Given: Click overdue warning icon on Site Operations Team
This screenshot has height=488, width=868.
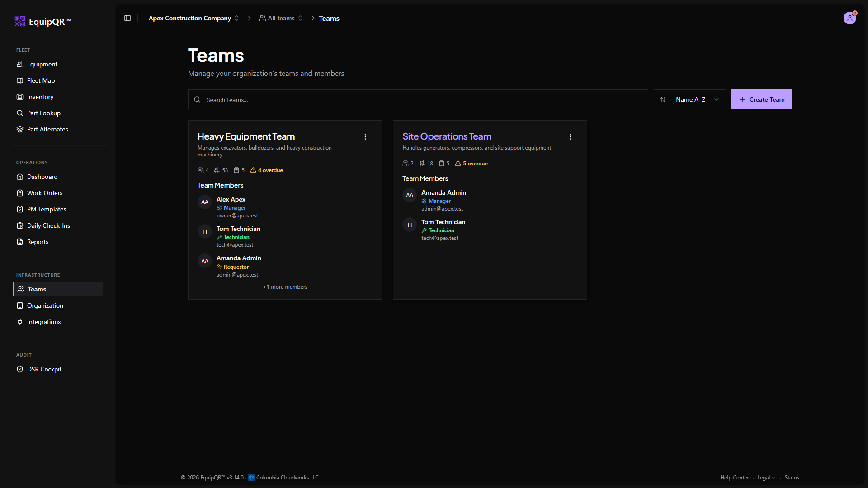Looking at the screenshot, I should pos(458,164).
